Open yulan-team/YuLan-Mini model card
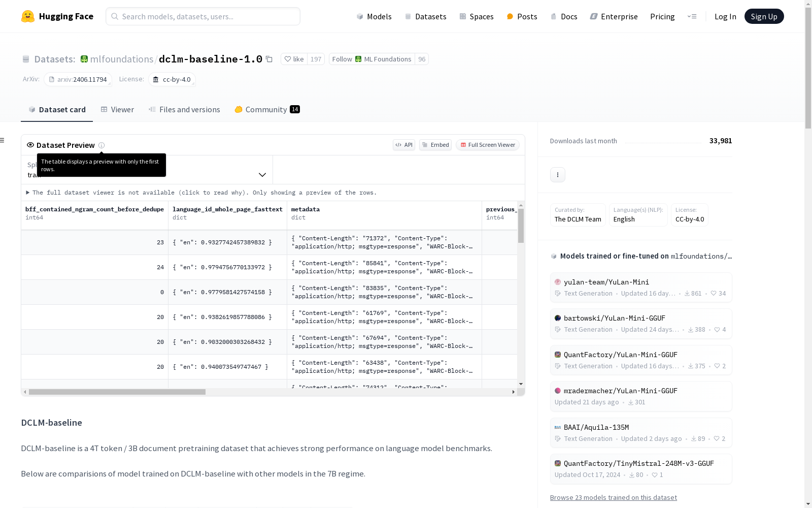Image resolution: width=812 pixels, height=508 pixels. coord(641,288)
